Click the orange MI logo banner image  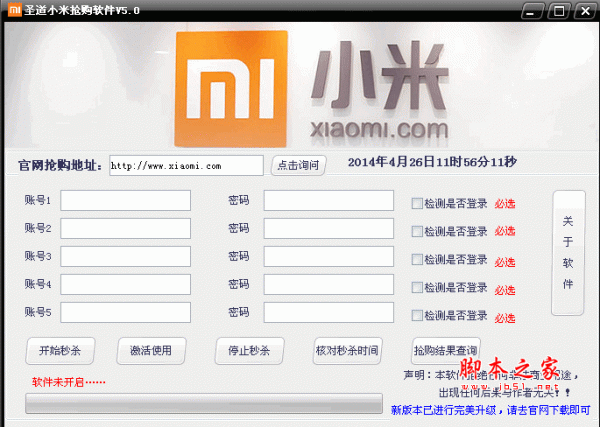[231, 89]
